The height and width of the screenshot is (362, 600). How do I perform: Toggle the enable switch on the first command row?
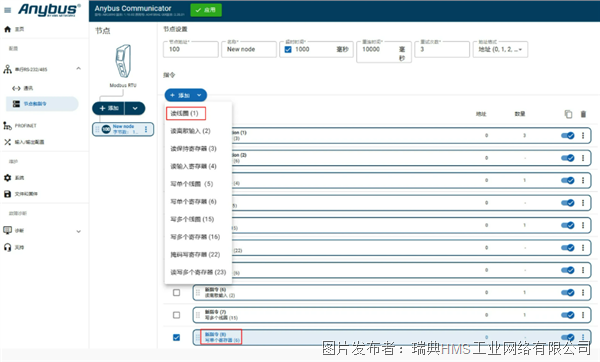[x=567, y=135]
